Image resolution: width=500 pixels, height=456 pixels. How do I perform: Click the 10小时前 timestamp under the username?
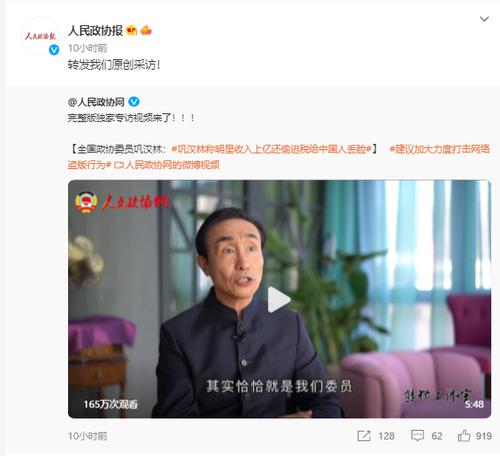pyautogui.click(x=88, y=48)
